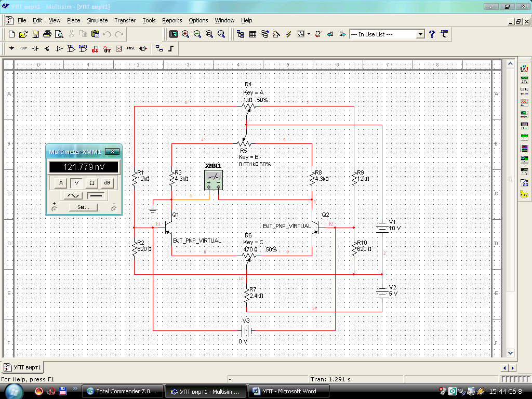Select the Electromechanical motor component group
Viewport: 532px width, 399px height.
(x=143, y=48)
